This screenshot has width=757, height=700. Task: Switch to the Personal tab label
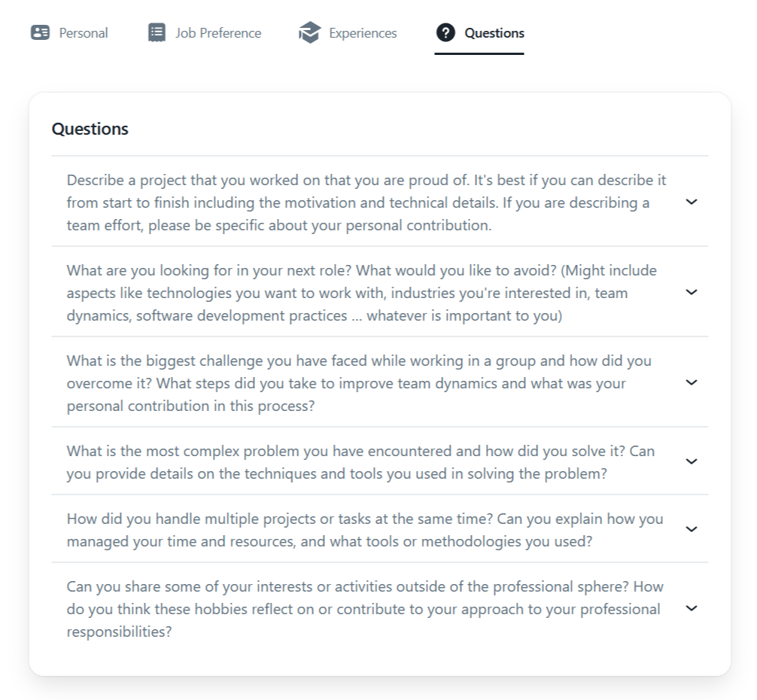[84, 33]
